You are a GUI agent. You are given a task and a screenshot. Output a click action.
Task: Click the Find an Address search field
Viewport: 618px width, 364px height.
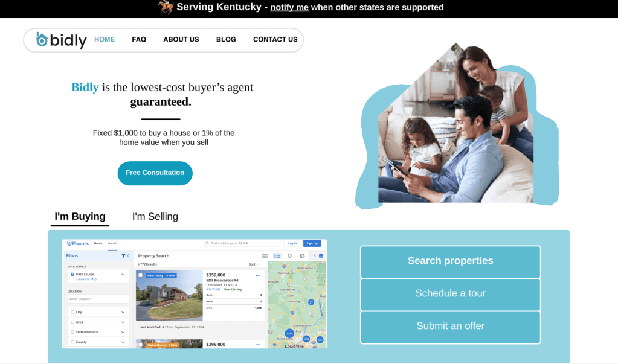242,243
